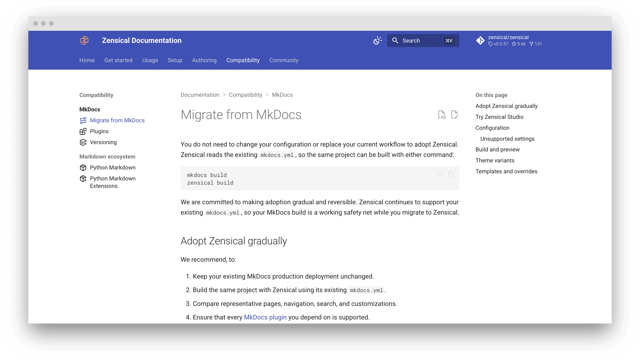This screenshot has width=640, height=364.
Task: Click the Migrate from MkDocs sidebar icon
Action: pos(83,120)
